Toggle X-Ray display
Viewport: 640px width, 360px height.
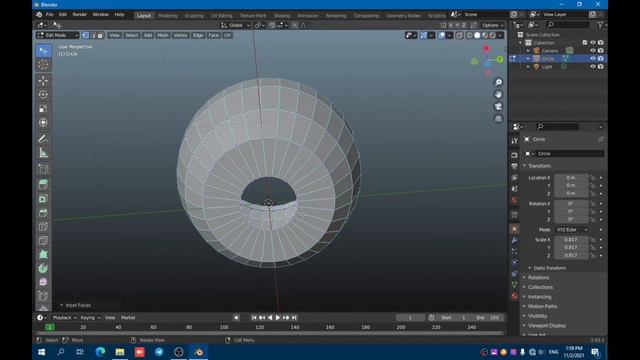pyautogui.click(x=460, y=36)
